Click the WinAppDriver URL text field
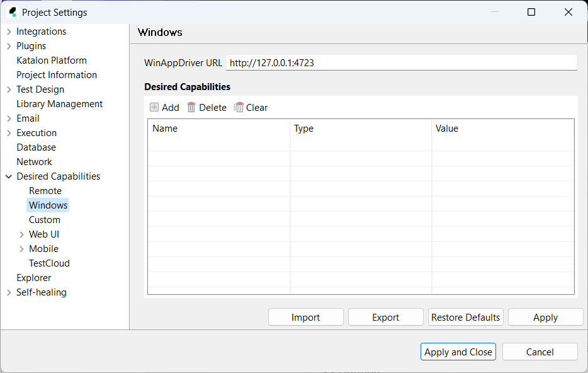The image size is (588, 373). (401, 63)
